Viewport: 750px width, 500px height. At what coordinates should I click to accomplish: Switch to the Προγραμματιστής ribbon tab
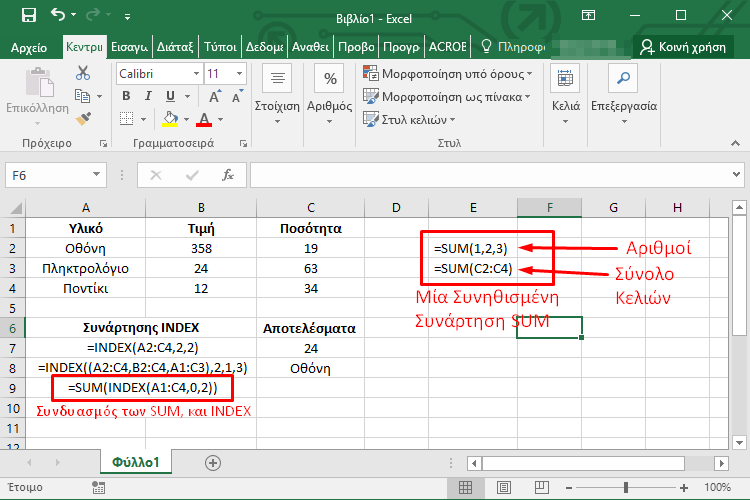pos(401,47)
